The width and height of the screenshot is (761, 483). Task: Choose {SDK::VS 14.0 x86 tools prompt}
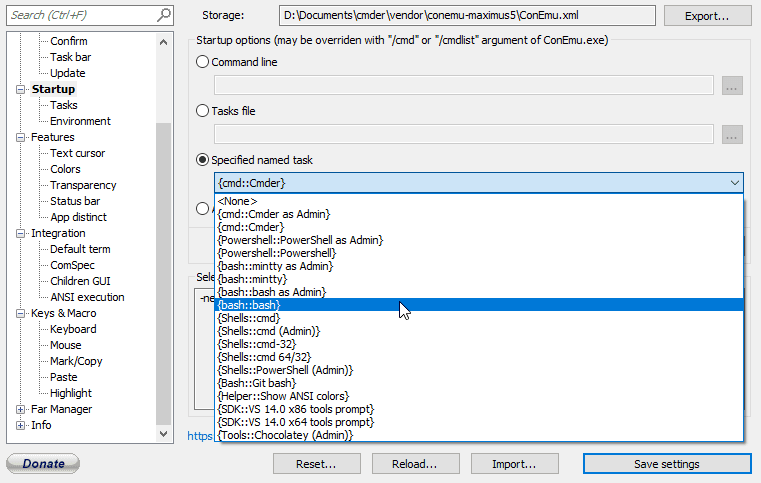pos(479,409)
